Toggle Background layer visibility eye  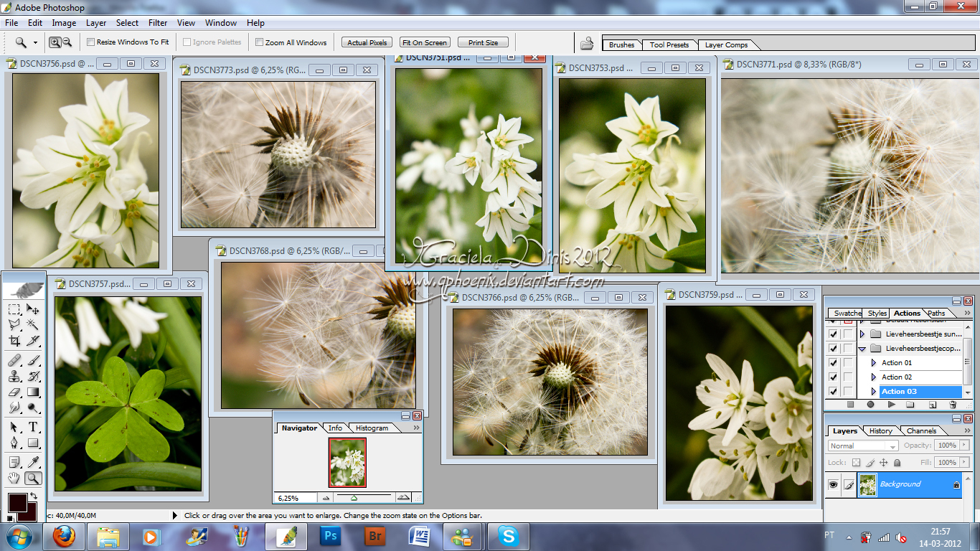coord(833,484)
